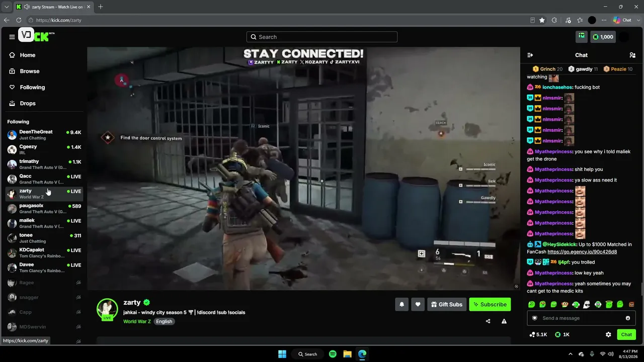The image size is (644, 362).
Task: Open the chat users list icon
Action: click(632, 55)
